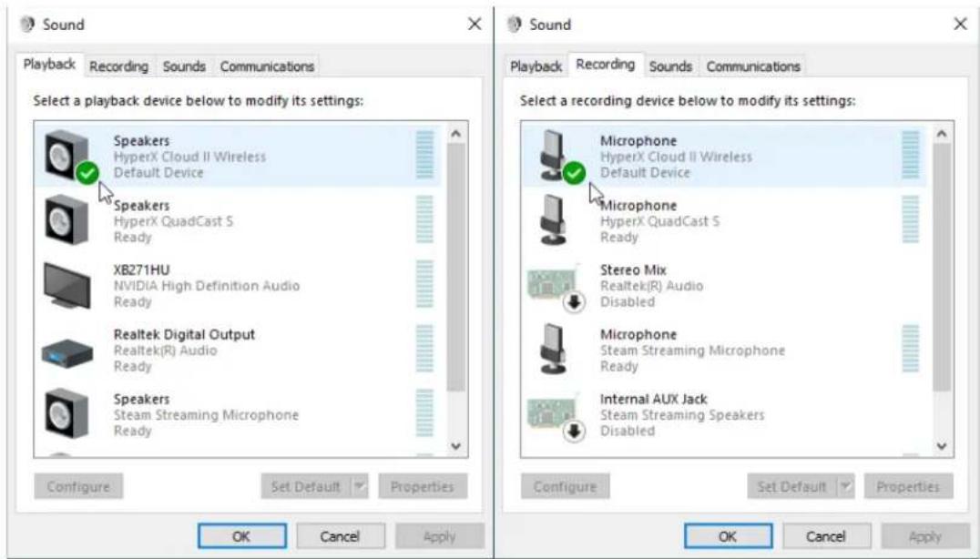Select 'Steam Streaming Speakers' text
Viewport: 980px width, 559px height.
coord(682,415)
